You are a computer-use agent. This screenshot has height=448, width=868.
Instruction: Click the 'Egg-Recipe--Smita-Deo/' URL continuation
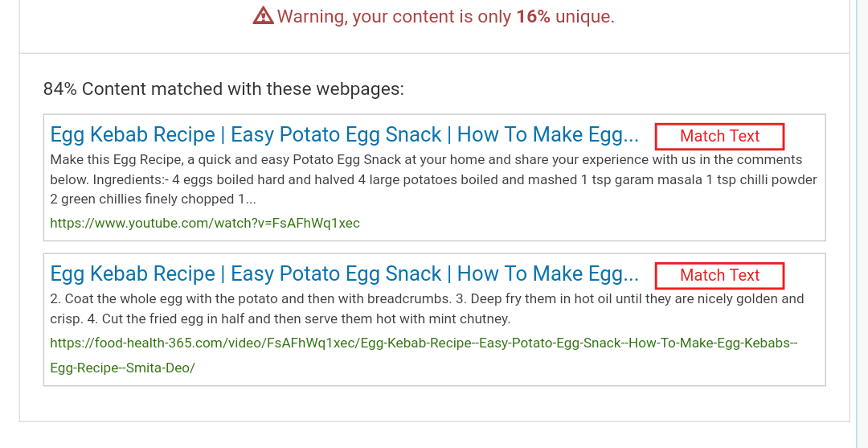[122, 368]
